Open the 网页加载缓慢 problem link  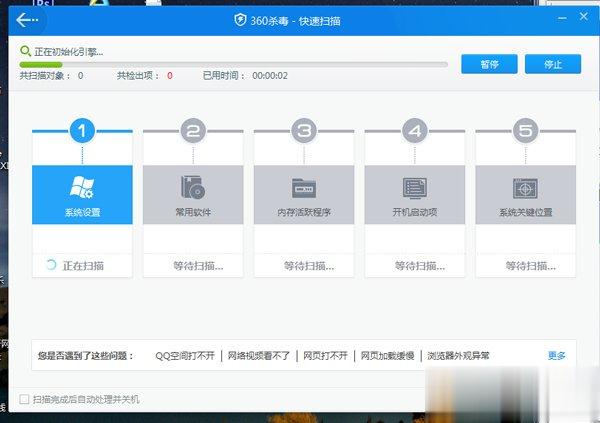tap(387, 355)
